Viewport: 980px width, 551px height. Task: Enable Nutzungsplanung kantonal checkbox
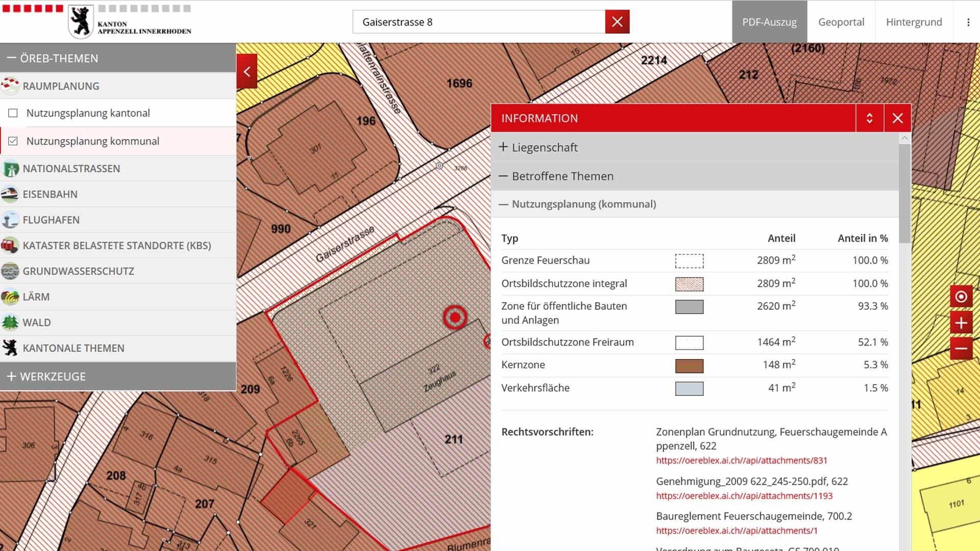tap(13, 113)
